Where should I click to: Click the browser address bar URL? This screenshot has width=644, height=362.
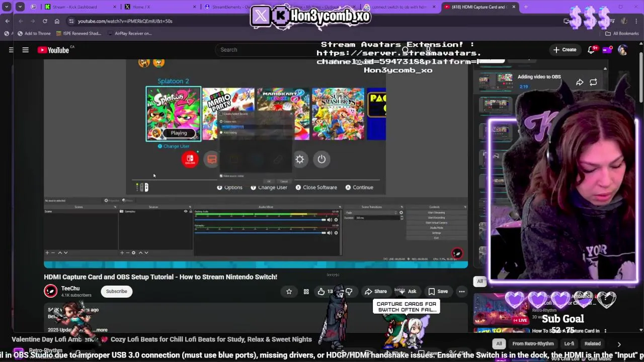(125, 21)
